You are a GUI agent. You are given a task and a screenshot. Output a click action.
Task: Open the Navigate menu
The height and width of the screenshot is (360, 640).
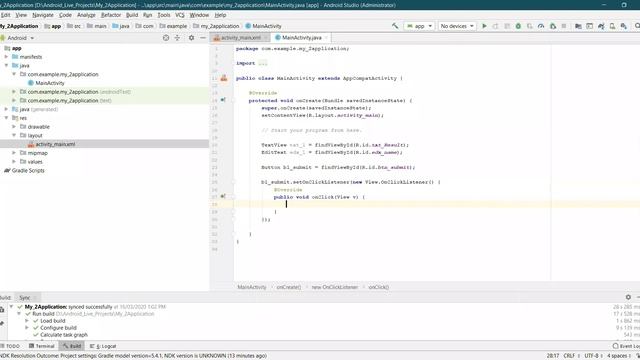click(43, 15)
